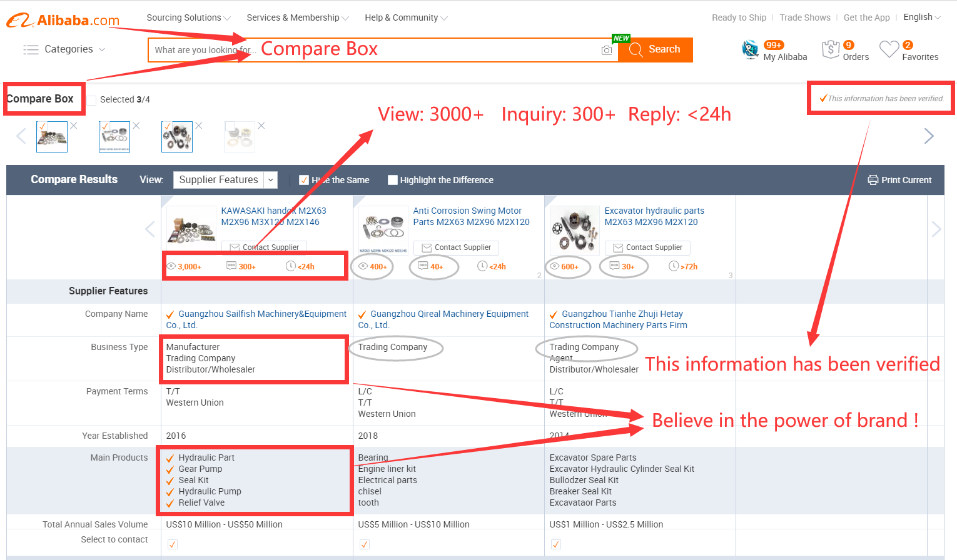
Task: Open the Help & Community menu
Action: [x=406, y=17]
